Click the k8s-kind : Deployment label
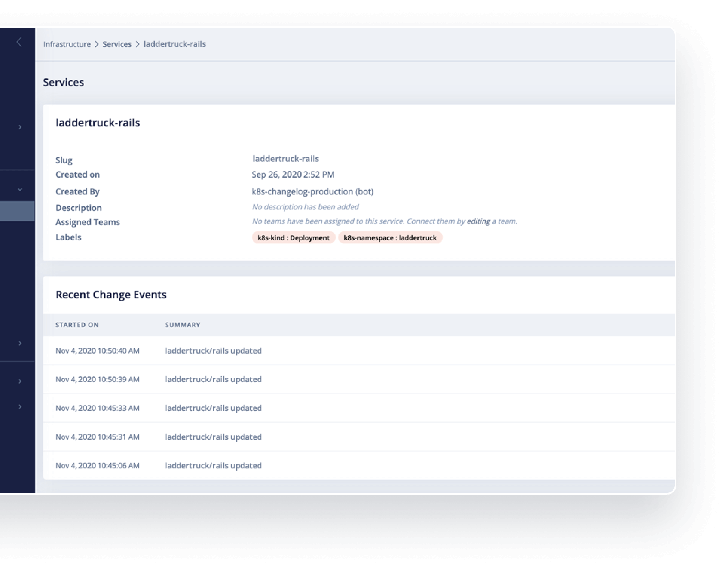 pyautogui.click(x=294, y=238)
